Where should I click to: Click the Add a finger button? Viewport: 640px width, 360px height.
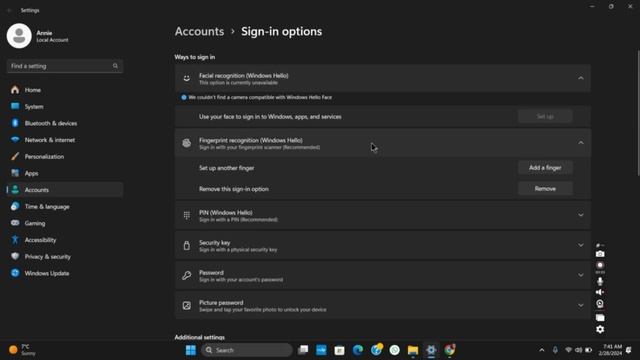coord(545,168)
